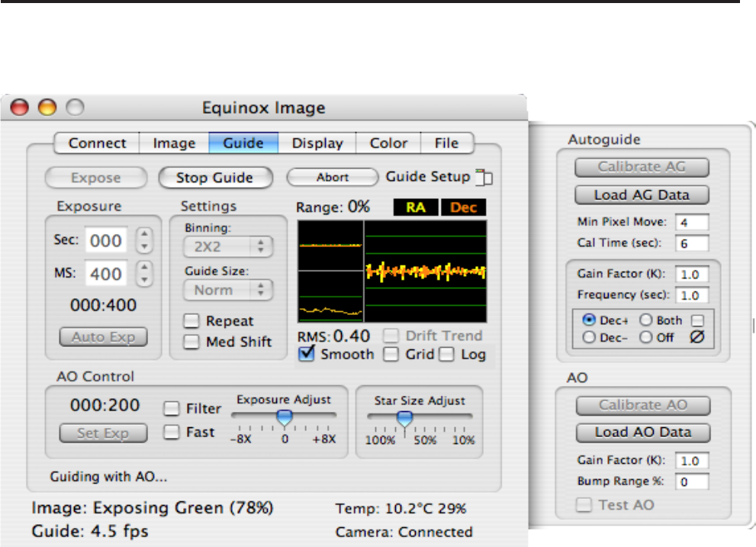Viewport: 756px width, 547px height.
Task: Click the RA graph legend label
Action: [x=416, y=208]
